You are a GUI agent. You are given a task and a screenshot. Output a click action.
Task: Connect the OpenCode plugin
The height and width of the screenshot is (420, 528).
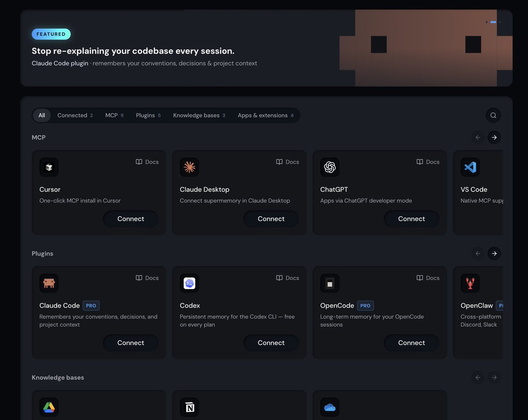coord(411,343)
